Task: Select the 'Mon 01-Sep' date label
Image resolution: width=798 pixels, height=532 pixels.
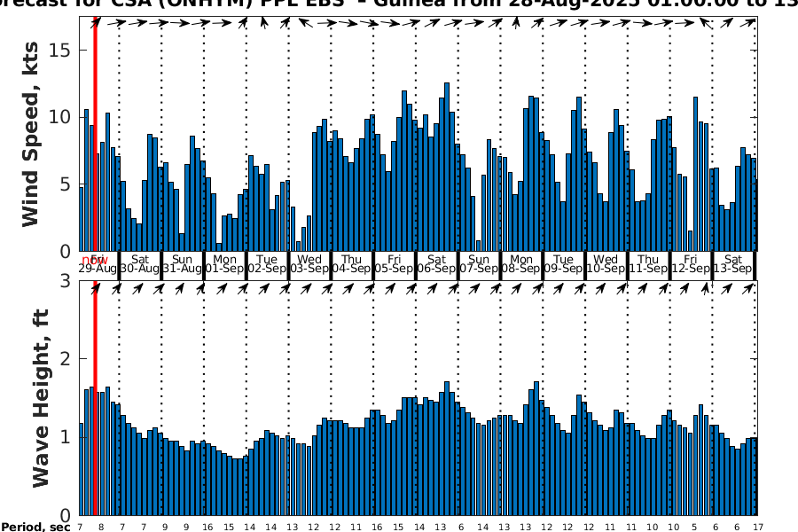Action: [x=224, y=263]
